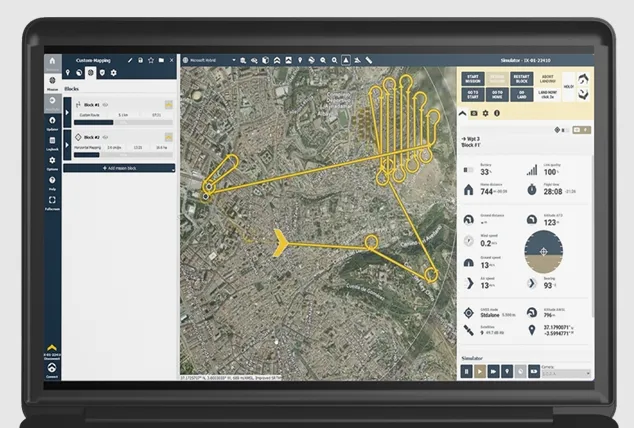Open the Options gear in sidebar
The width and height of the screenshot is (634, 428).
[53, 162]
